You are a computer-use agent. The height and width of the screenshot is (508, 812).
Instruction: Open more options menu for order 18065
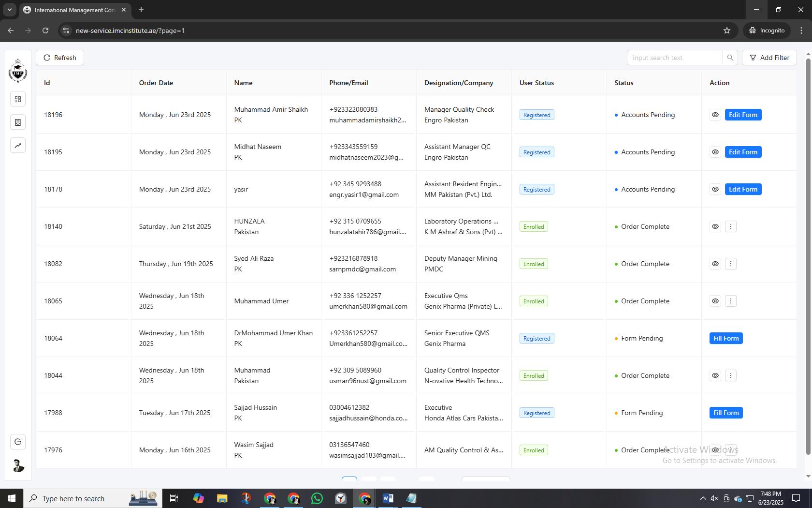(x=731, y=301)
